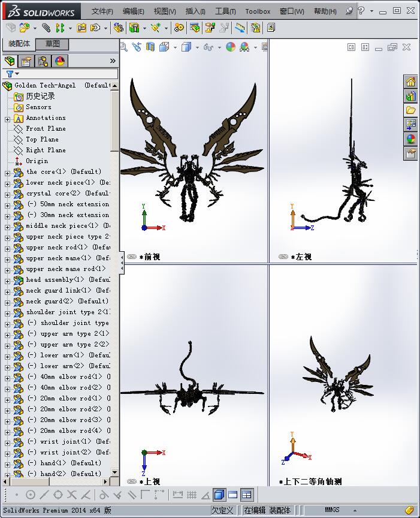Open the 插入(I) menu

coord(195,11)
